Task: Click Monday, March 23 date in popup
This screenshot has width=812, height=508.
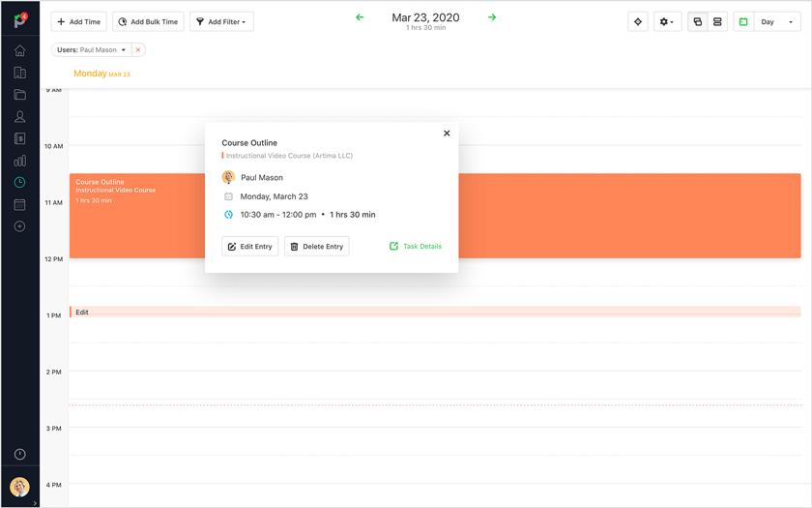Action: pos(274,196)
